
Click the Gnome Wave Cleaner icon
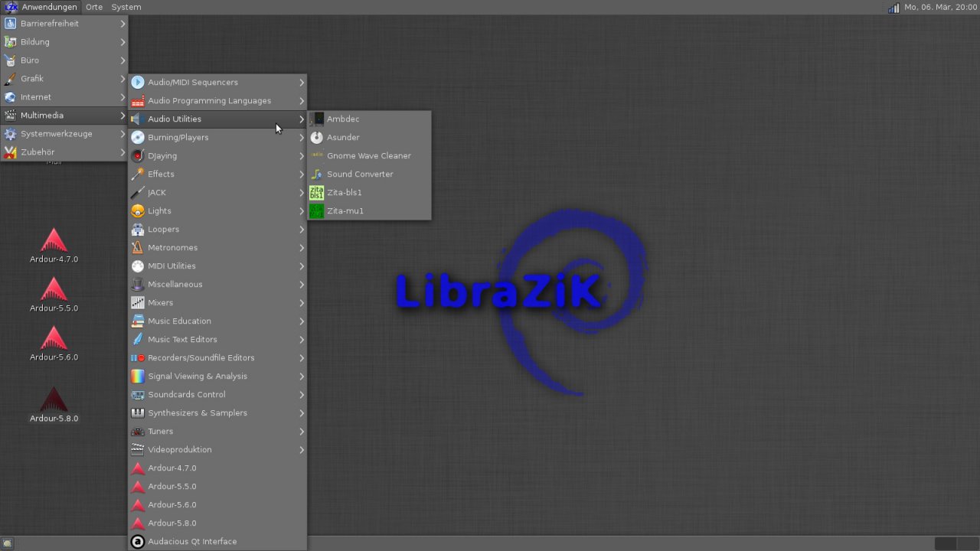[x=316, y=156]
